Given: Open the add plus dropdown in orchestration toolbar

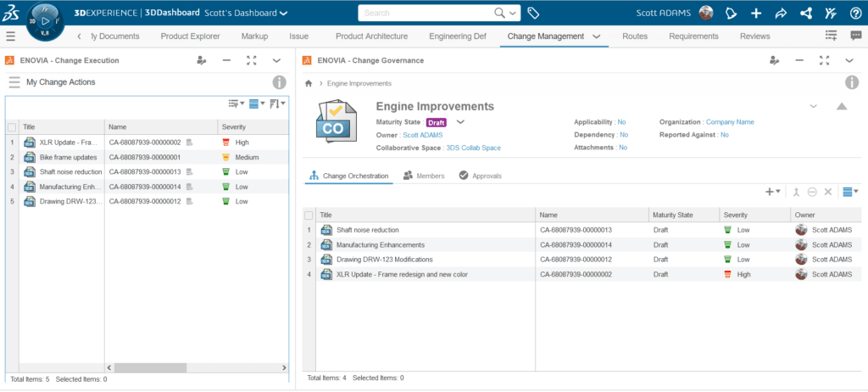Looking at the screenshot, I should tap(773, 192).
